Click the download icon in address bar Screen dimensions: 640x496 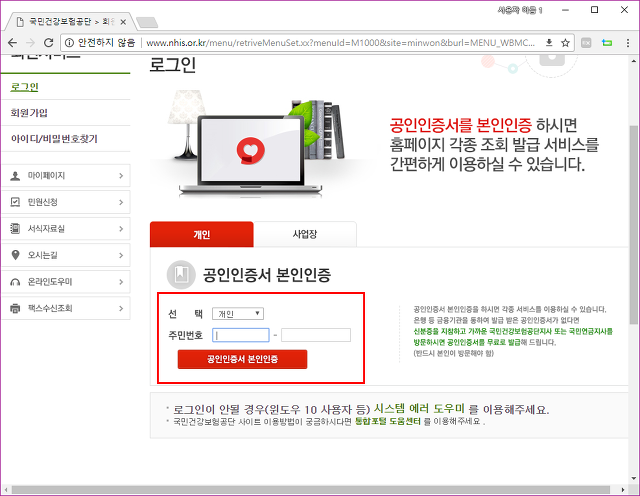coord(549,42)
